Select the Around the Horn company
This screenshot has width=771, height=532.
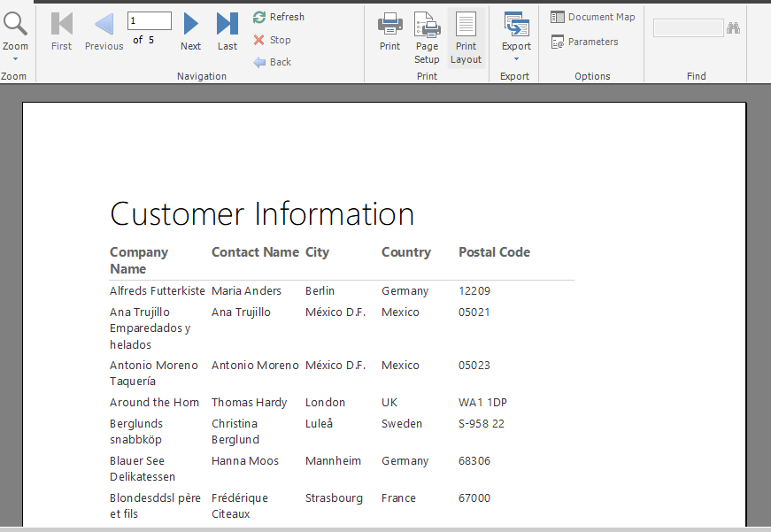tap(154, 402)
